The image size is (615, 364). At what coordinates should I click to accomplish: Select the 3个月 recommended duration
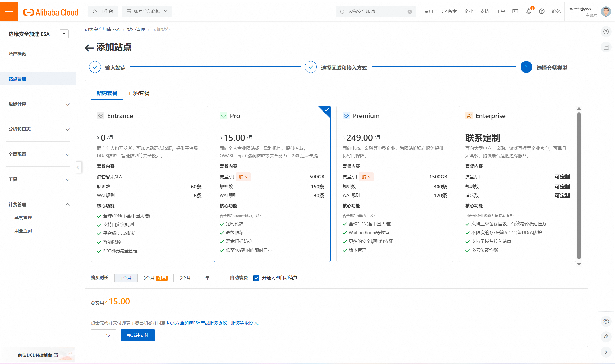(155, 278)
